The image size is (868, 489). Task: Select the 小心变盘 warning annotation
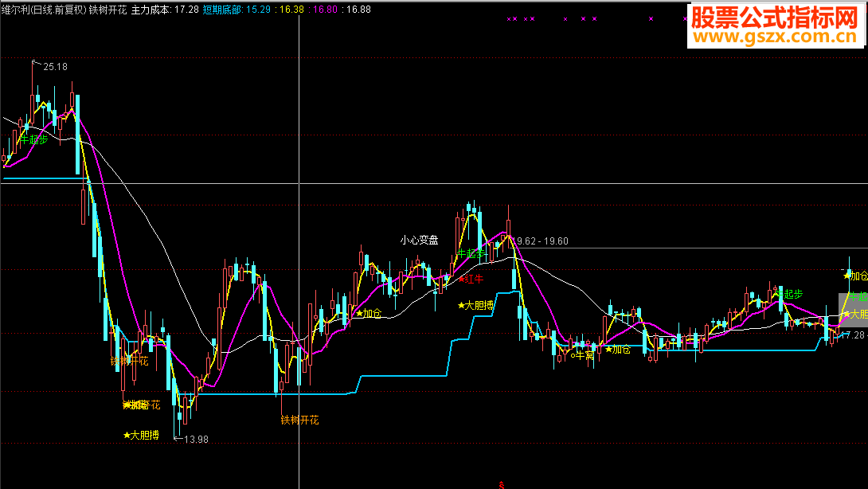419,241
